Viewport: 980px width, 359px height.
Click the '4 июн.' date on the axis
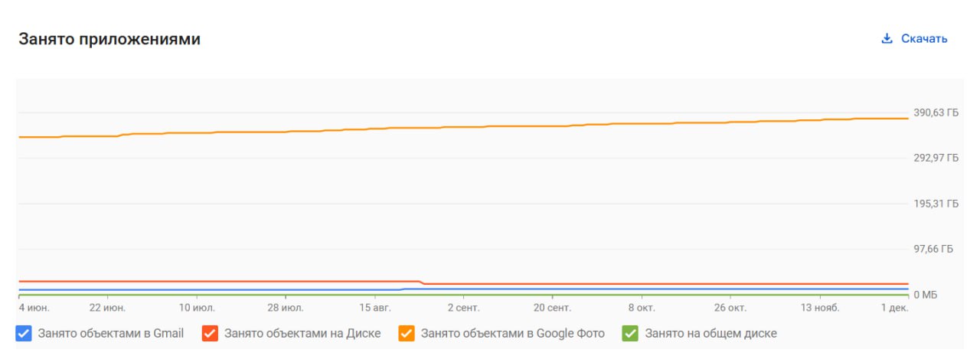(x=35, y=308)
